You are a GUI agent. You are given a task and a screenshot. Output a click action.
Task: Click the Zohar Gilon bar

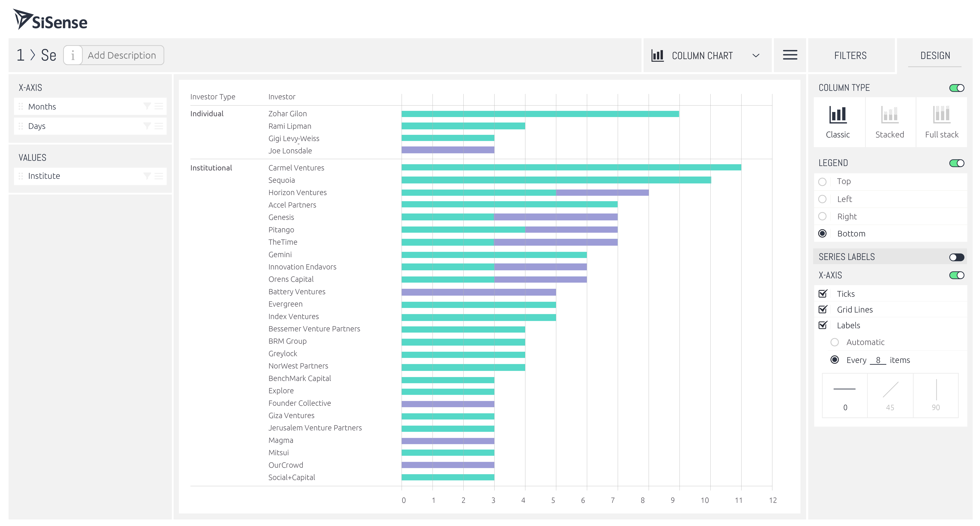[x=540, y=114]
